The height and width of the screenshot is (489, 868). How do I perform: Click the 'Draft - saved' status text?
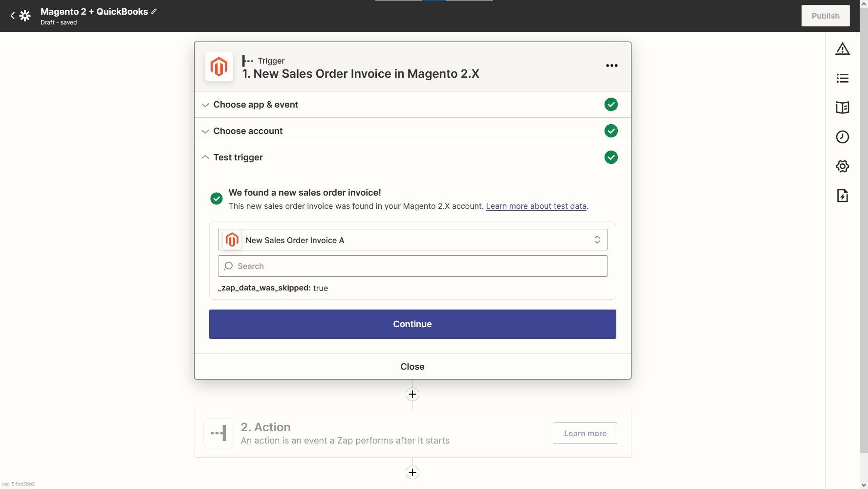coord(59,22)
